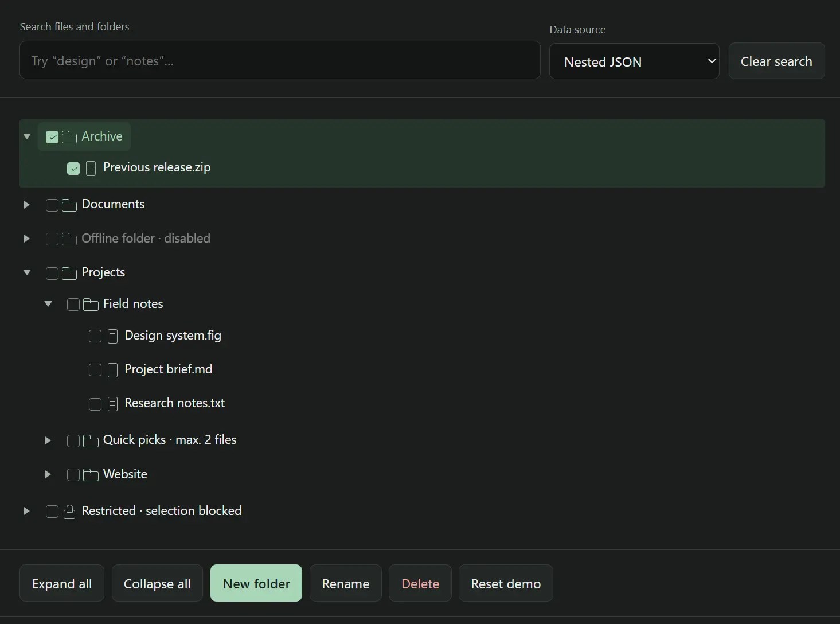Click the Design system.fig file icon
The width and height of the screenshot is (840, 624).
click(112, 336)
